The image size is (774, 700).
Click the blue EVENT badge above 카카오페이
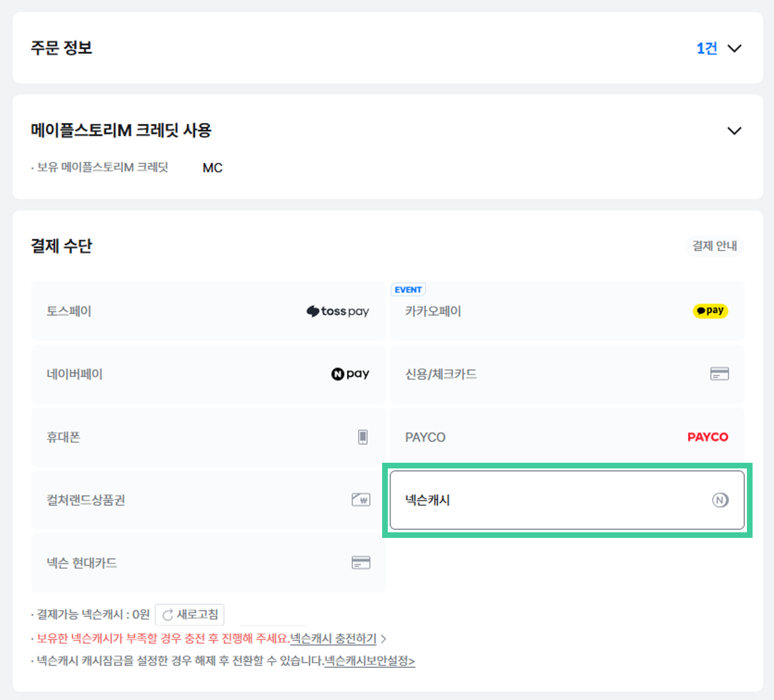pyautogui.click(x=408, y=289)
